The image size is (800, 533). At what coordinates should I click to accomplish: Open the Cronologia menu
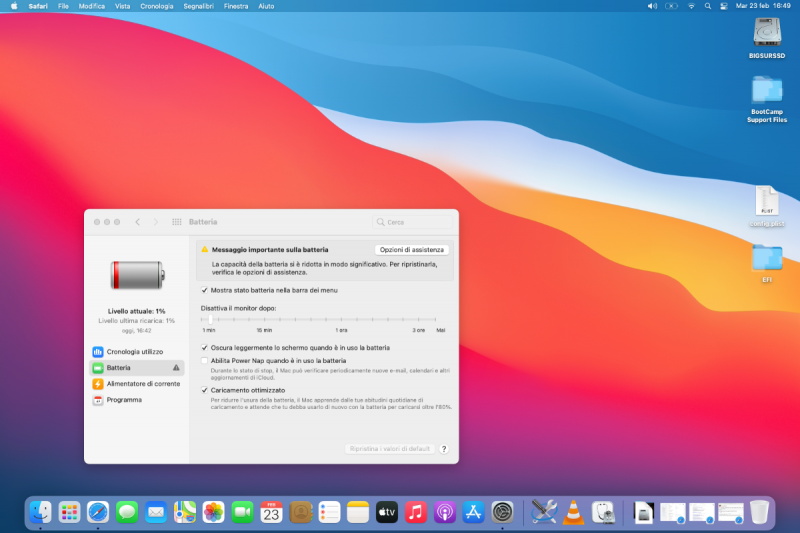click(156, 6)
